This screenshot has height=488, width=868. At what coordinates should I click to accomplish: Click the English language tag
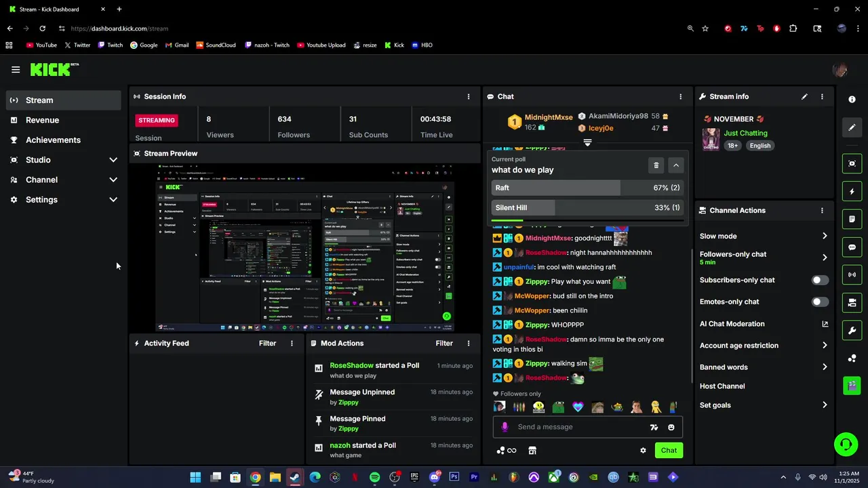click(759, 146)
